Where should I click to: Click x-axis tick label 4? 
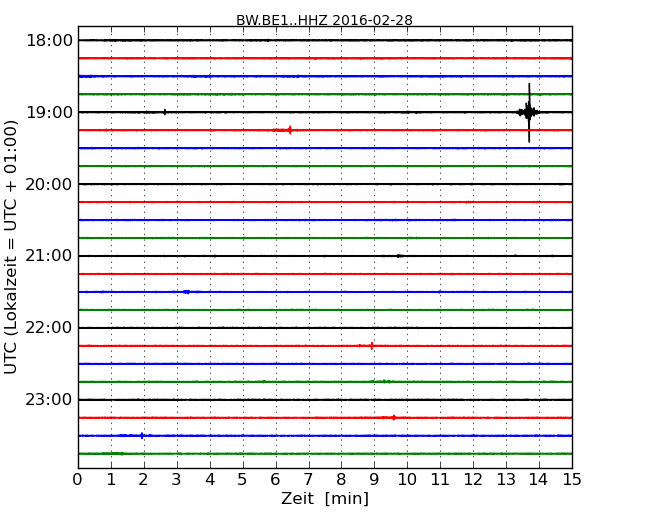pos(210,479)
